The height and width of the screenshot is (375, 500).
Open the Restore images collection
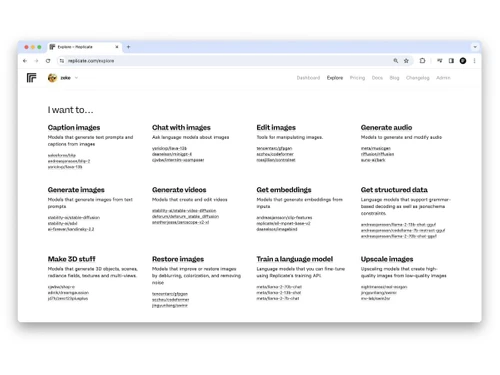(x=178, y=259)
